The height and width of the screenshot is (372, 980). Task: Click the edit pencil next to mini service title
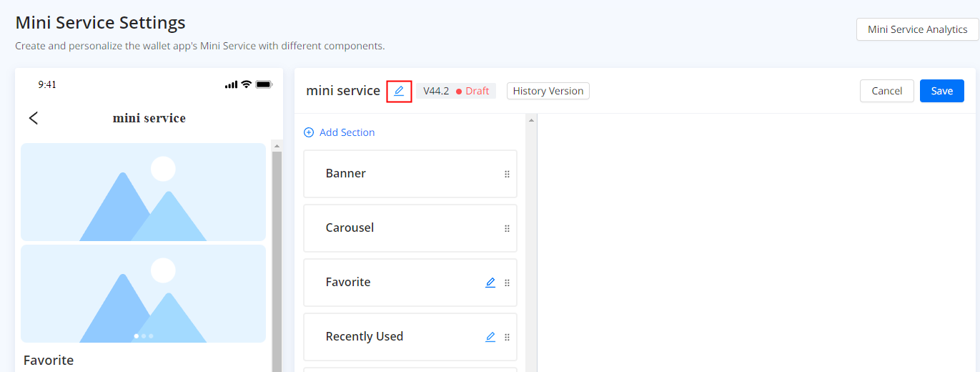point(399,91)
